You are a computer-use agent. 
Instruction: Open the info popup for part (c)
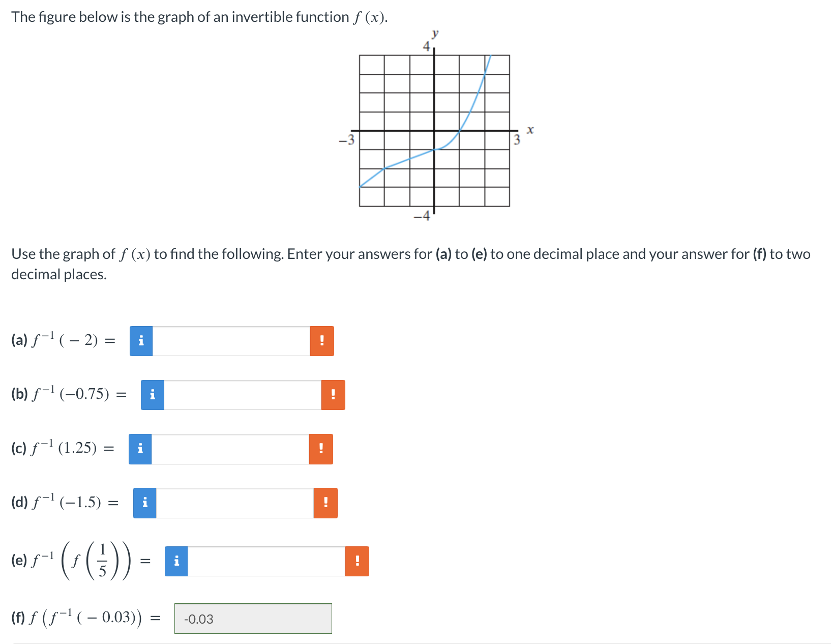click(x=141, y=449)
